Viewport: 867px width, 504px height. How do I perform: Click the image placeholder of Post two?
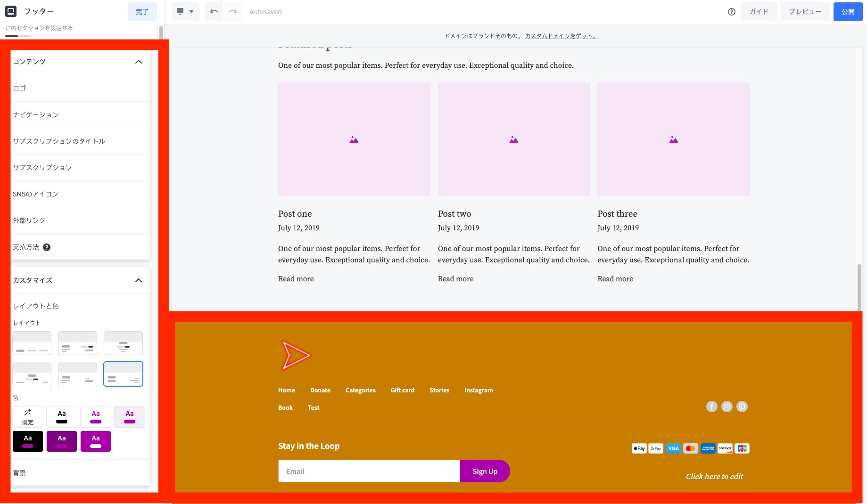(514, 139)
